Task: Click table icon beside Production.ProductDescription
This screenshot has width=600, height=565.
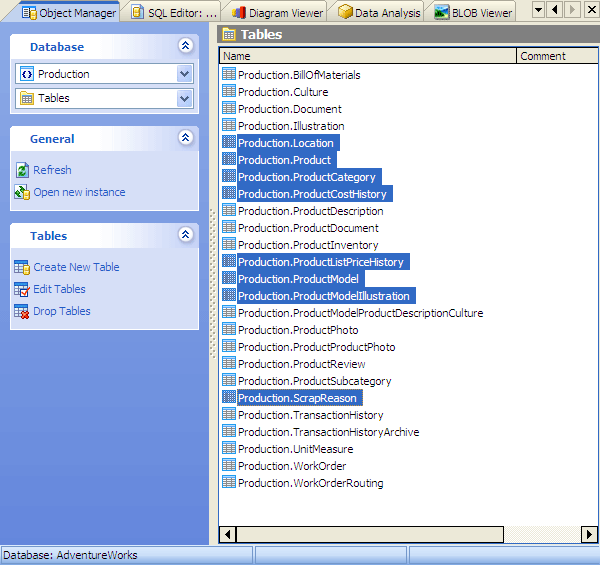Action: coord(229,210)
